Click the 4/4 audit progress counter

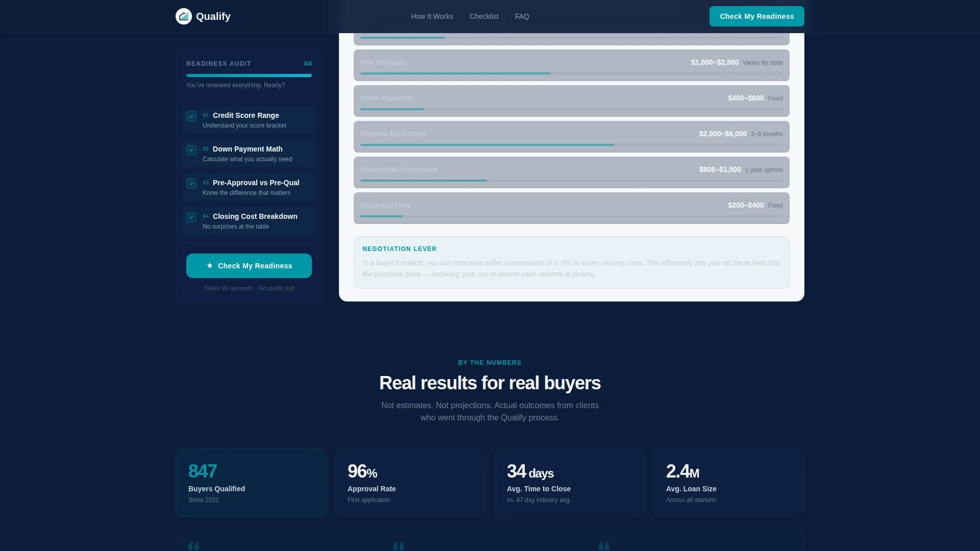tap(307, 64)
